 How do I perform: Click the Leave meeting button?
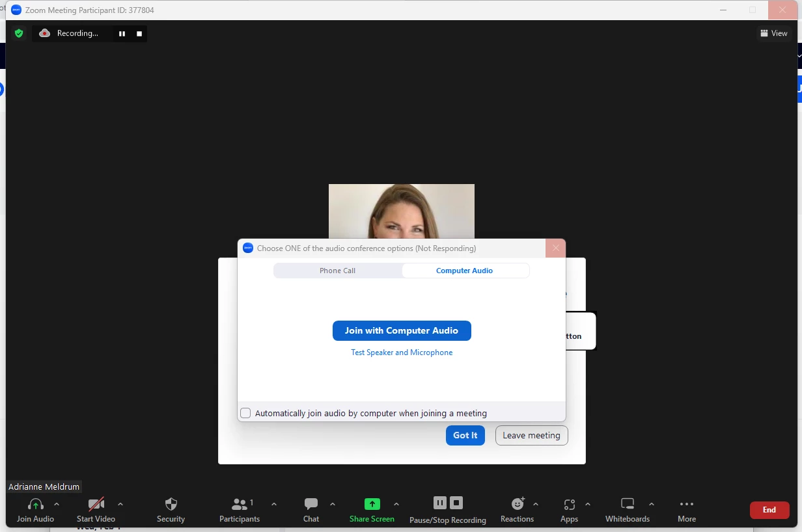click(x=532, y=436)
